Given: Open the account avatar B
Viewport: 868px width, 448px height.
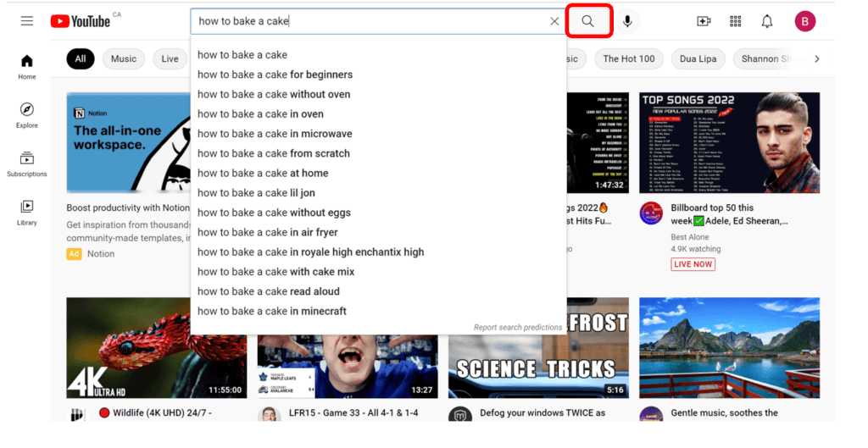Looking at the screenshot, I should pos(805,21).
